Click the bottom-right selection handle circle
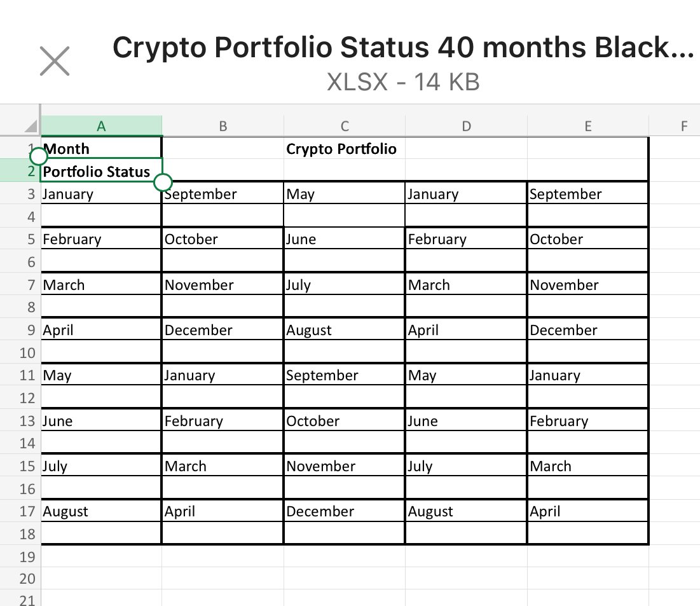This screenshot has height=606, width=700. 163,183
